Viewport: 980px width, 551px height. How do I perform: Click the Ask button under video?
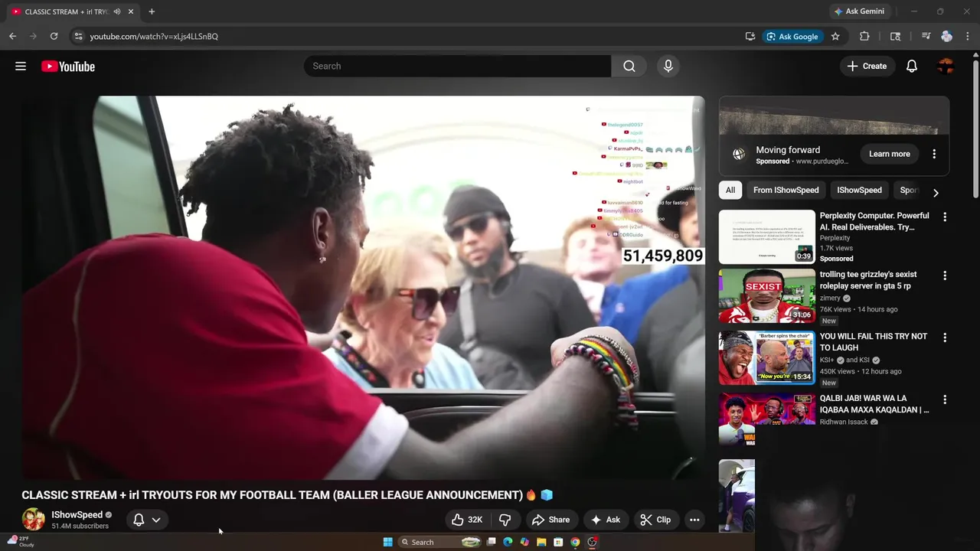click(605, 520)
